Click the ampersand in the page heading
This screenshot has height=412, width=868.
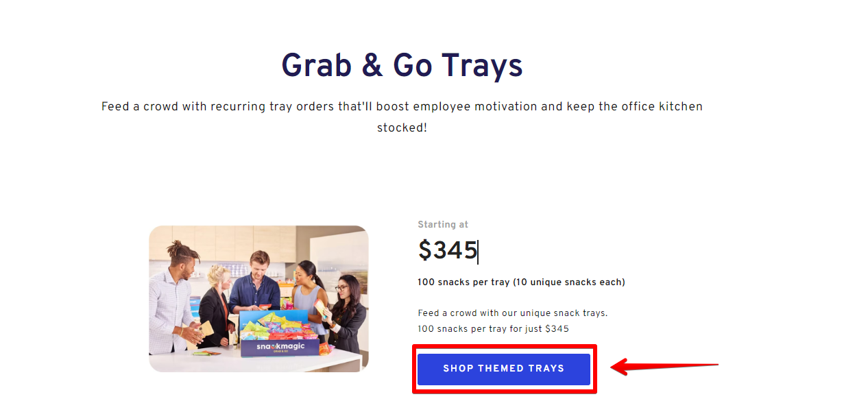pyautogui.click(x=372, y=66)
